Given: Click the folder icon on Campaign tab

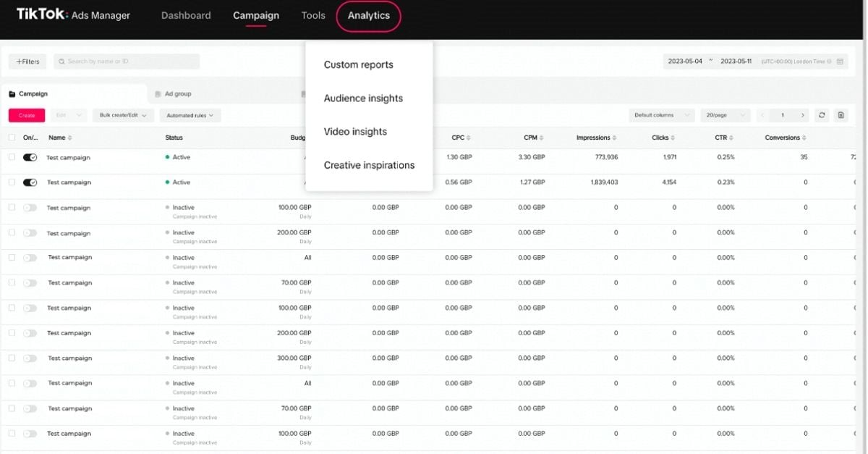Looking at the screenshot, I should [x=14, y=93].
